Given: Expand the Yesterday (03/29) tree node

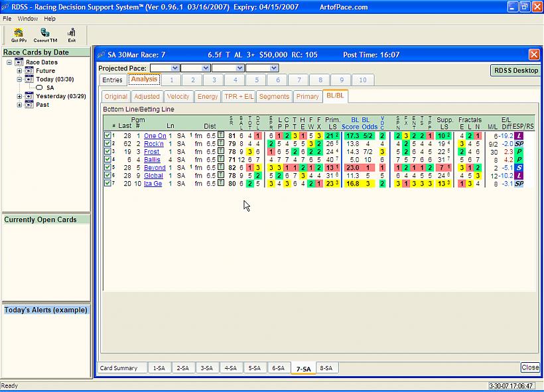Looking at the screenshot, I should 19,96.
